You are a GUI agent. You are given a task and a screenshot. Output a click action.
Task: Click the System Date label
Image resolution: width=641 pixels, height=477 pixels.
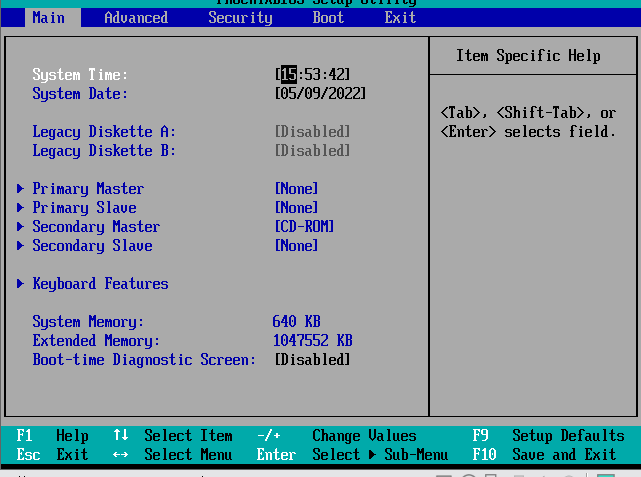pos(80,94)
